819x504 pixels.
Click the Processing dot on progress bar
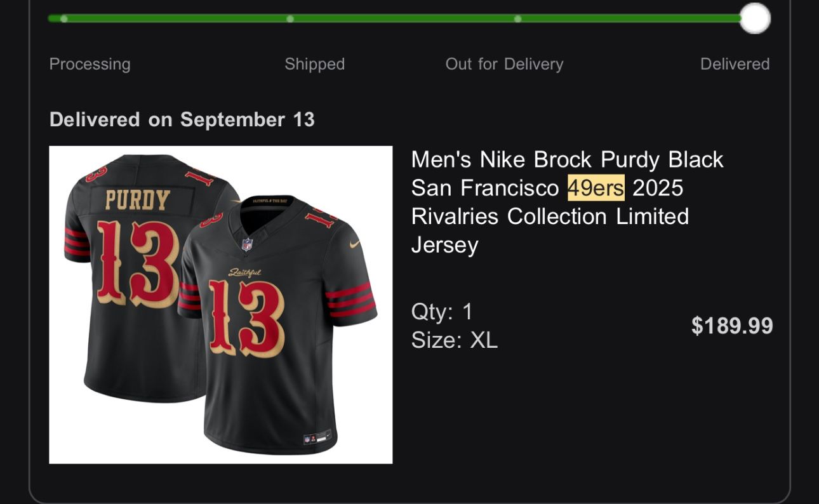click(63, 18)
